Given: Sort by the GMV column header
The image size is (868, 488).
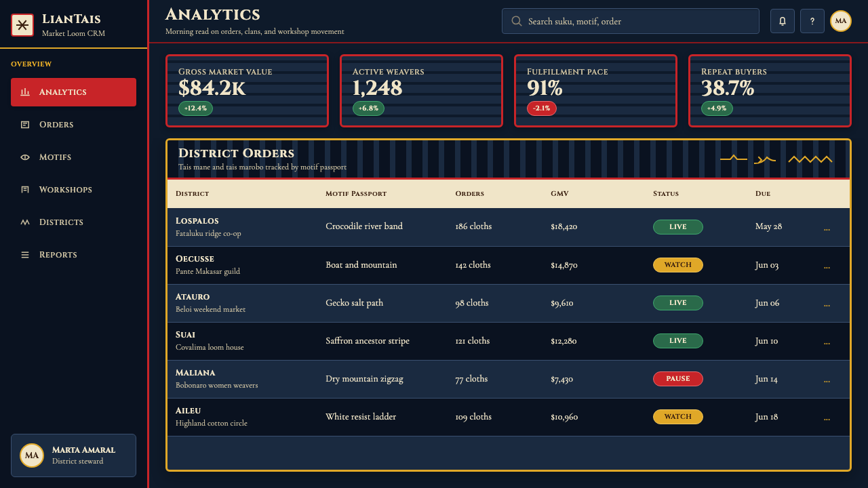Looking at the screenshot, I should (x=559, y=194).
